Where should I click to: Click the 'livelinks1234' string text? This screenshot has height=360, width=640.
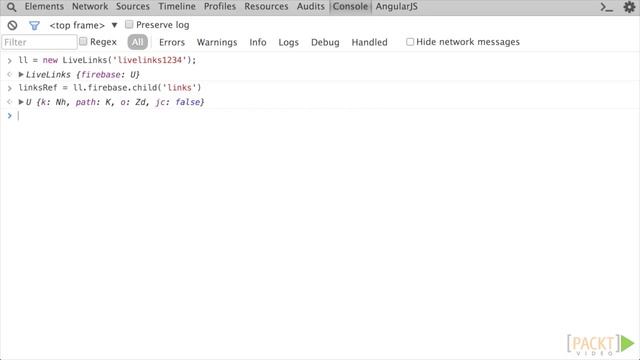click(149, 60)
